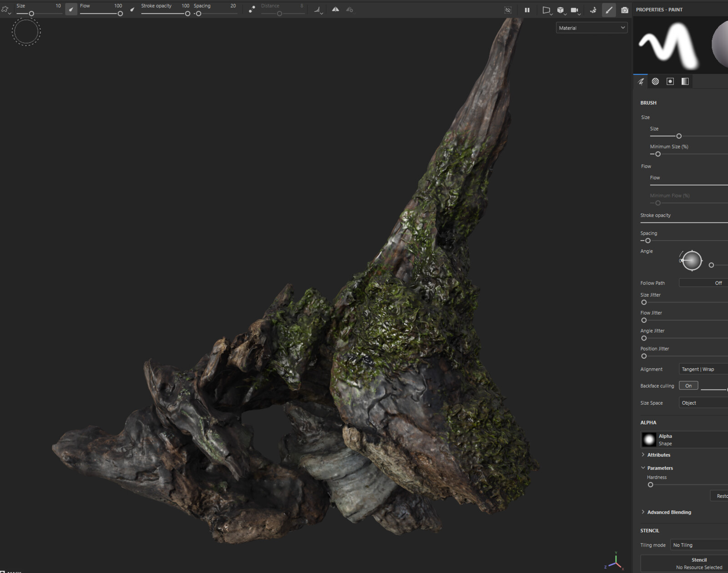Open the Alignment Tangent | Wrap dropdown
The image size is (728, 573).
(703, 369)
